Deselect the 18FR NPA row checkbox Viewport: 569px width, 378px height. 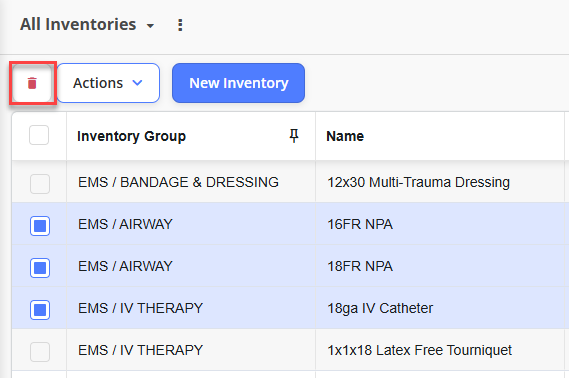click(40, 268)
